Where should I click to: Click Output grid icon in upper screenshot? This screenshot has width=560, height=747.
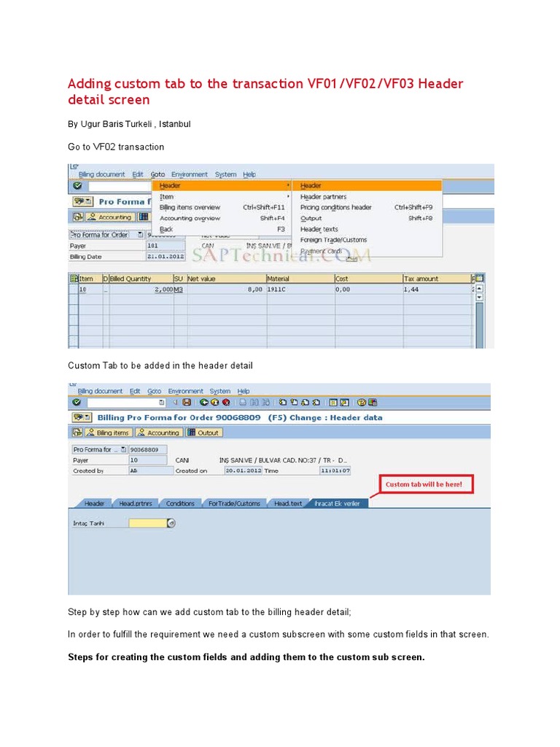144,217
